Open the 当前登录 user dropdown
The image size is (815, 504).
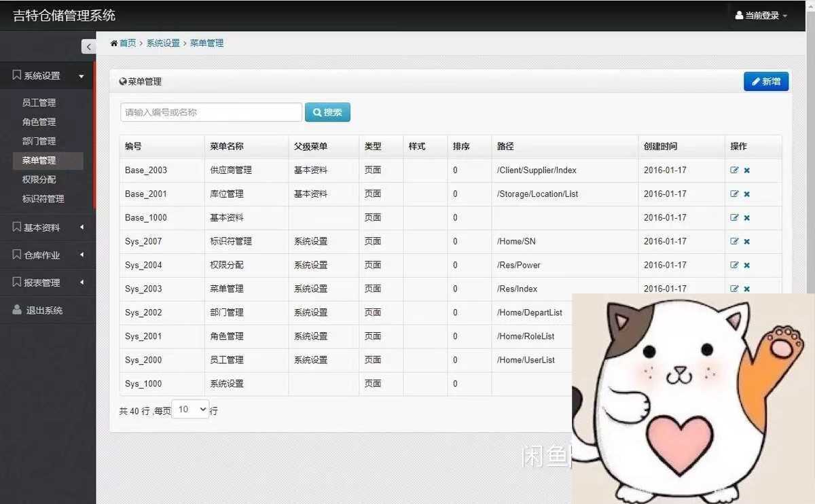point(761,15)
